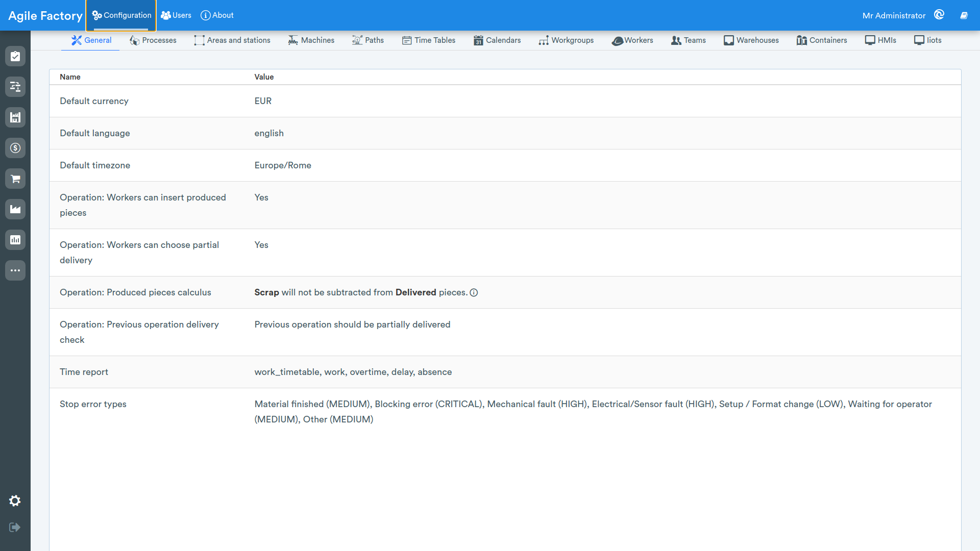Open the planning sliders sidebar icon
The width and height of the screenshot is (980, 551).
pos(15,87)
